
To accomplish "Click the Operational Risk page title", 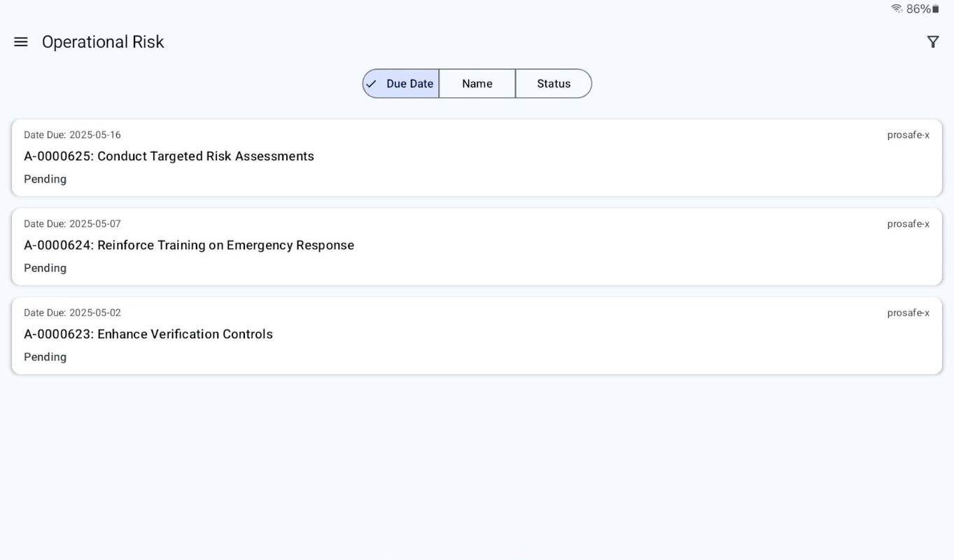I will pos(103,42).
